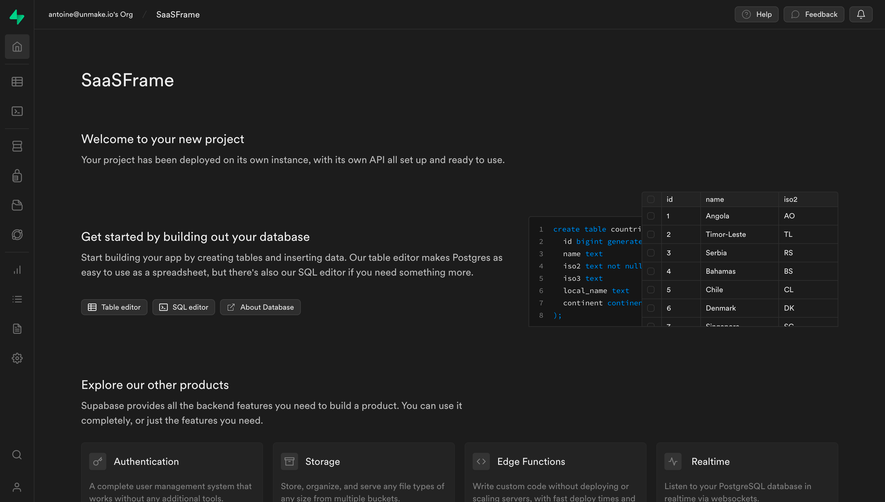Click the Edge Functions card title
The width and height of the screenshot is (885, 502).
(531, 461)
